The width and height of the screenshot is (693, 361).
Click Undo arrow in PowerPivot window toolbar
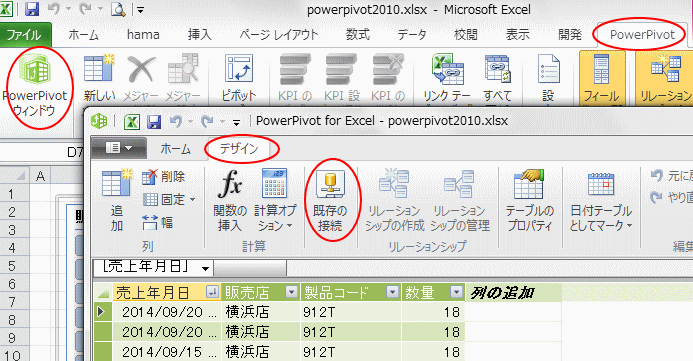175,121
